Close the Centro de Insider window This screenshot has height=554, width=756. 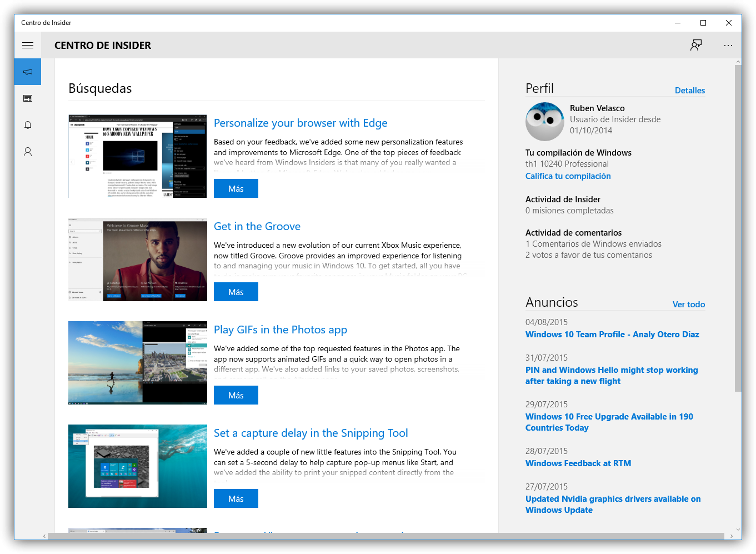(729, 23)
